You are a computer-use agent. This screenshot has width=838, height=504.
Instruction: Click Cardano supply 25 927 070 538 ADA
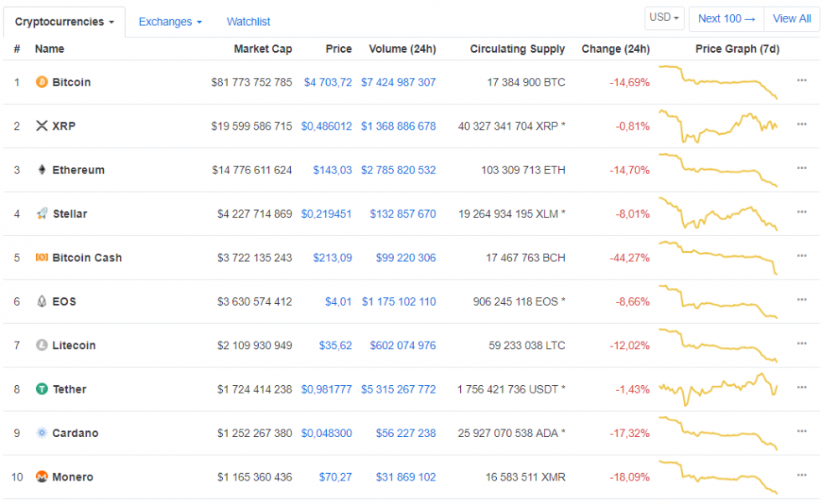coord(511,433)
